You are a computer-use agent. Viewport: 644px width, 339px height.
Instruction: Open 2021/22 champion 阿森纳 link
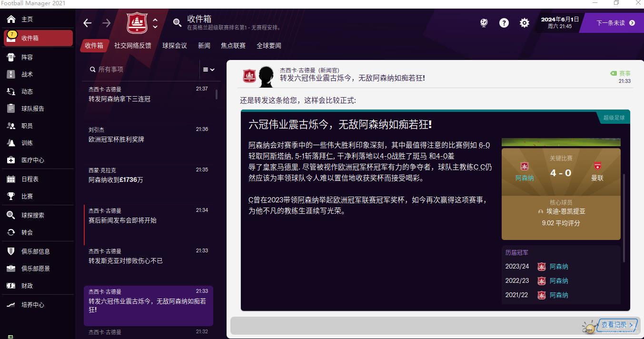click(x=559, y=295)
